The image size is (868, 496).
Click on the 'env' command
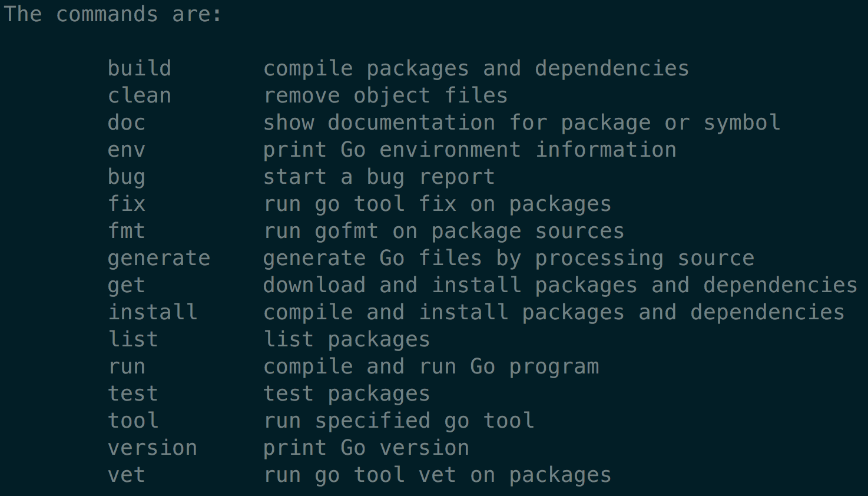(x=127, y=150)
